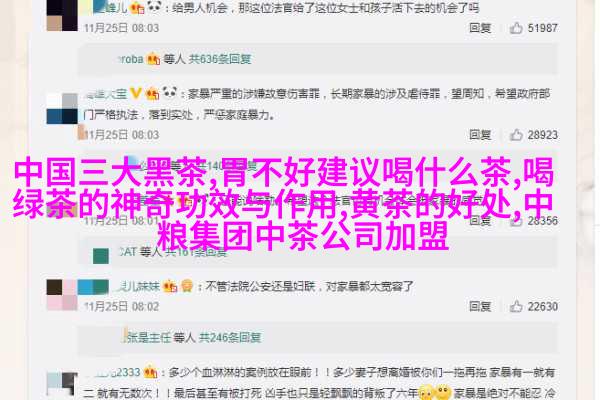This screenshot has width=600, height=400.
Task: Reply to the comment dated 11月25日 08:02
Action: point(480,306)
